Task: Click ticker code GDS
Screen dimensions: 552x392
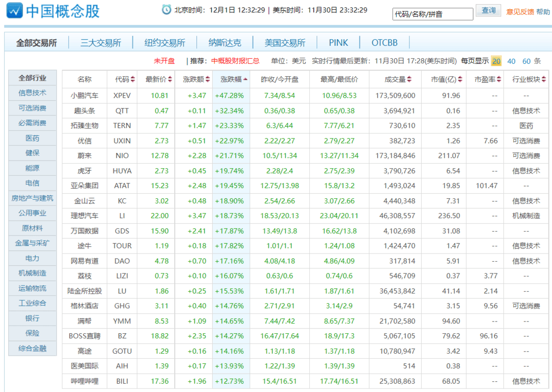Action: [122, 231]
